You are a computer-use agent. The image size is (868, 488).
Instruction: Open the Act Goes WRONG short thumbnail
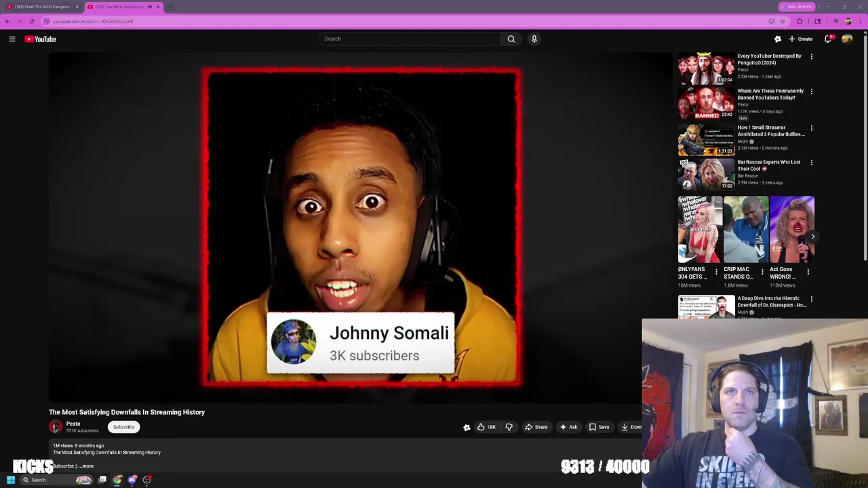(x=792, y=230)
